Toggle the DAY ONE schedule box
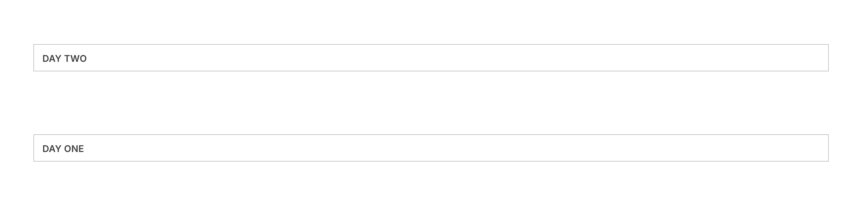The width and height of the screenshot is (868, 214). click(431, 148)
